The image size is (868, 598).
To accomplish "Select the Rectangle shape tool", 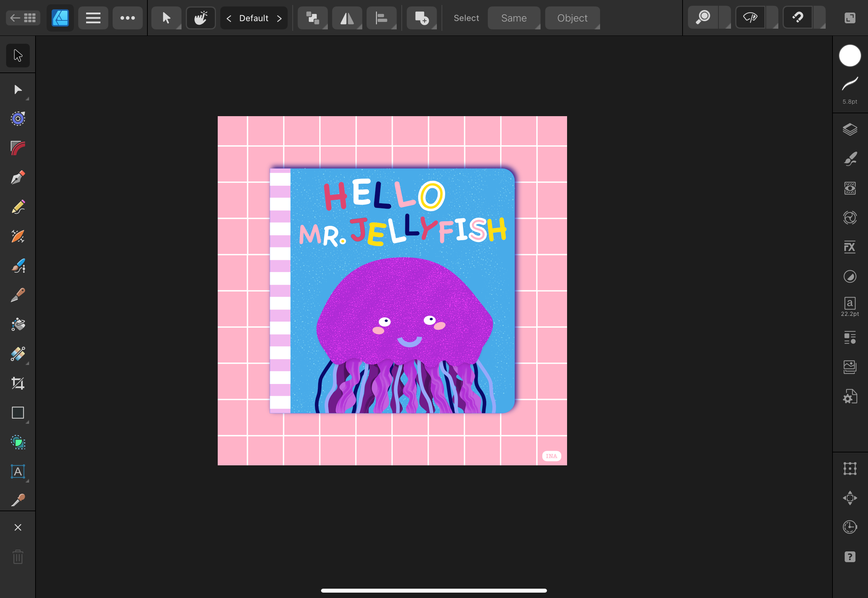I will coord(18,413).
